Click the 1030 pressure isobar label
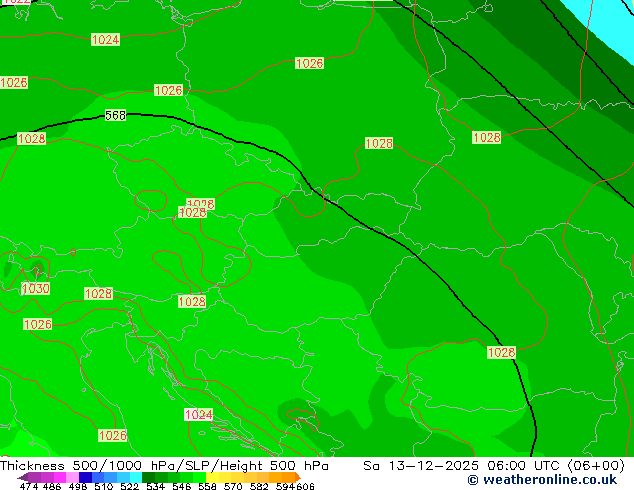Image resolution: width=634 pixels, height=490 pixels. click(x=36, y=289)
